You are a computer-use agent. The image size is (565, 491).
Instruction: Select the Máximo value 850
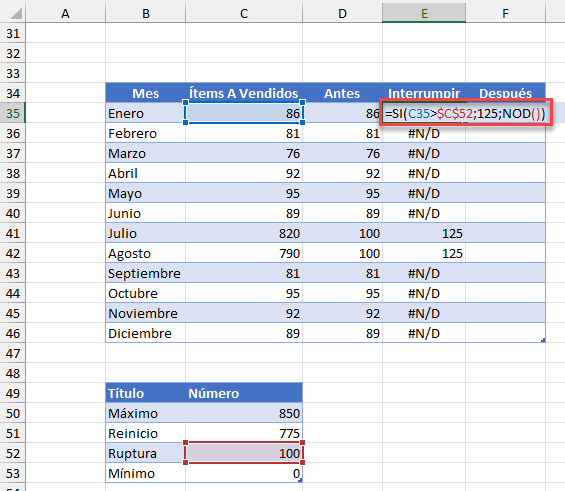(244, 413)
